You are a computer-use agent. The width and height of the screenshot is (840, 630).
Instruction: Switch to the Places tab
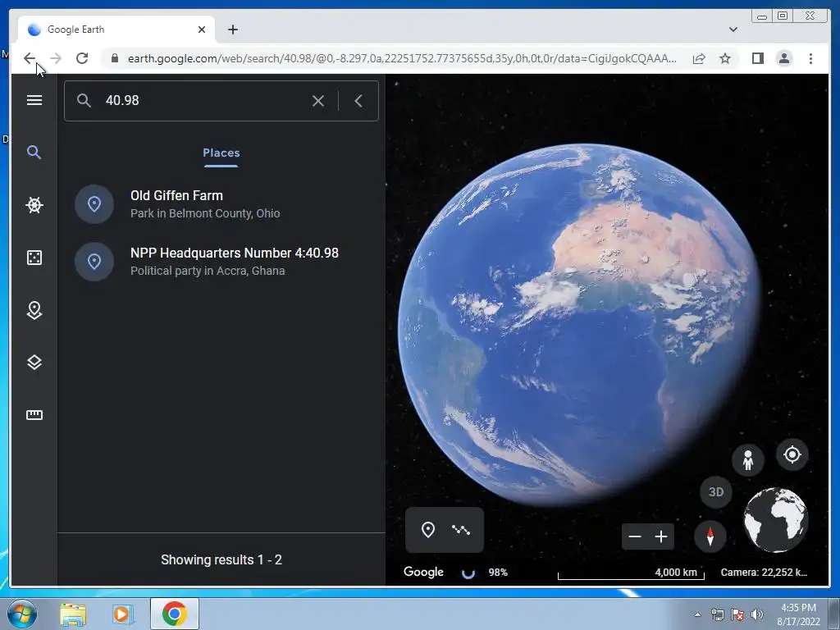coord(221,153)
